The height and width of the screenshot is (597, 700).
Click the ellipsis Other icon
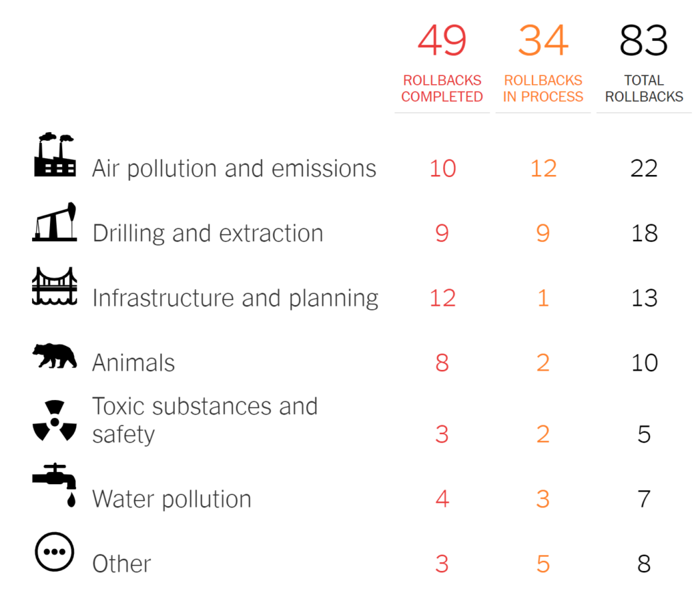(55, 552)
